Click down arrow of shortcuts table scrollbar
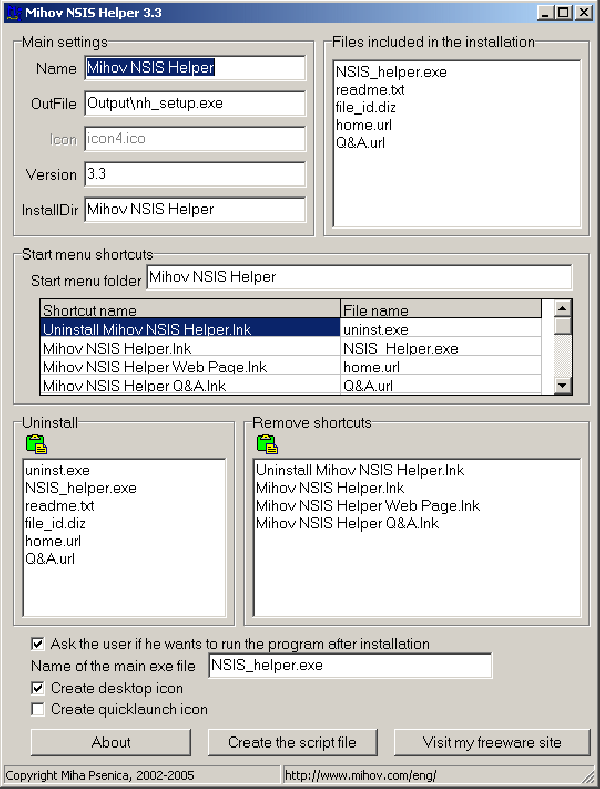The height and width of the screenshot is (789, 600). point(562,386)
